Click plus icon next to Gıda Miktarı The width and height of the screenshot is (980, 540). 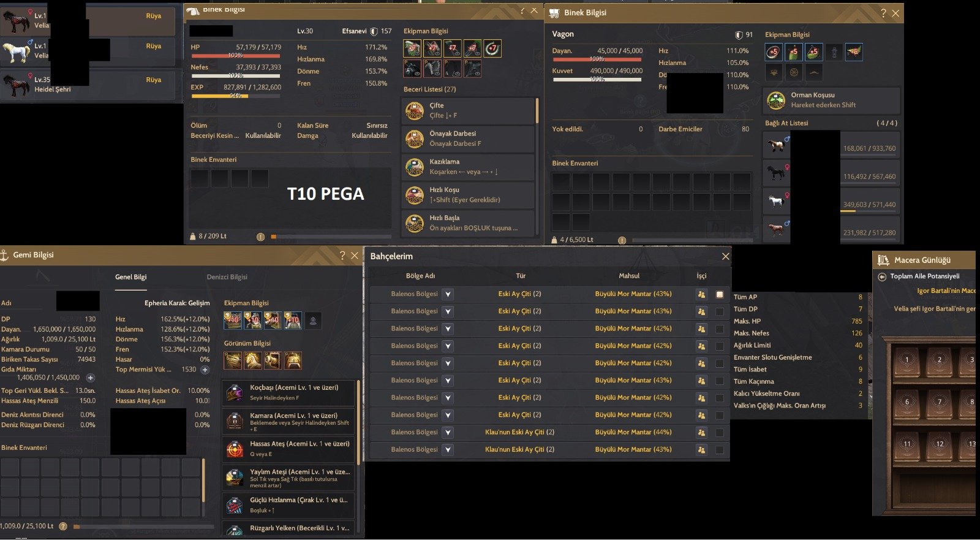click(x=90, y=378)
